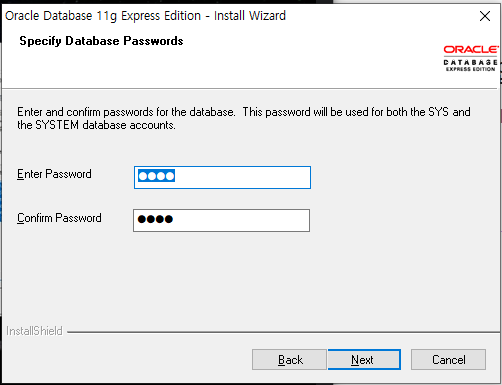
Task: Click empty space right of Enter Password dots
Action: 243,177
